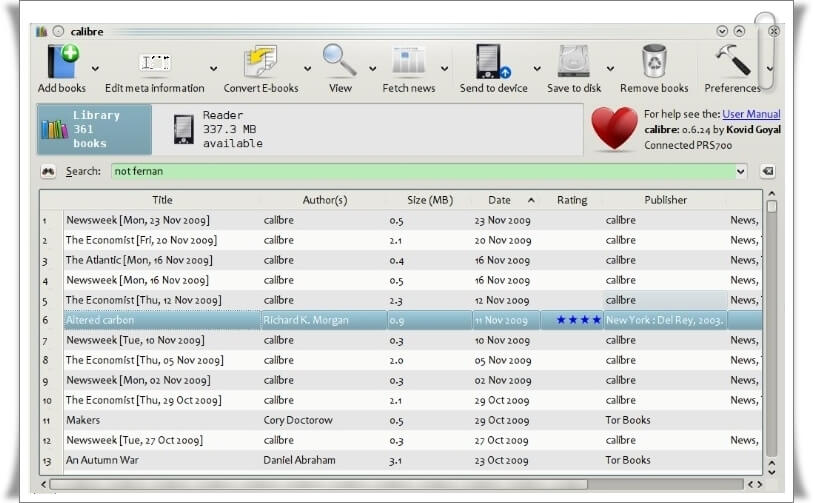
Task: Clear the search with the reset icon
Action: click(767, 172)
